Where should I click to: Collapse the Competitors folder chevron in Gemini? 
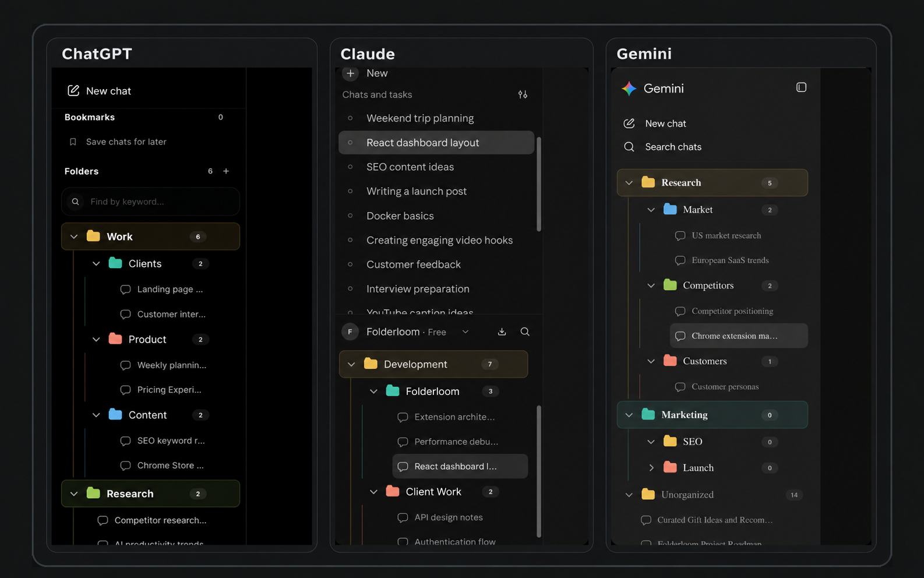651,286
